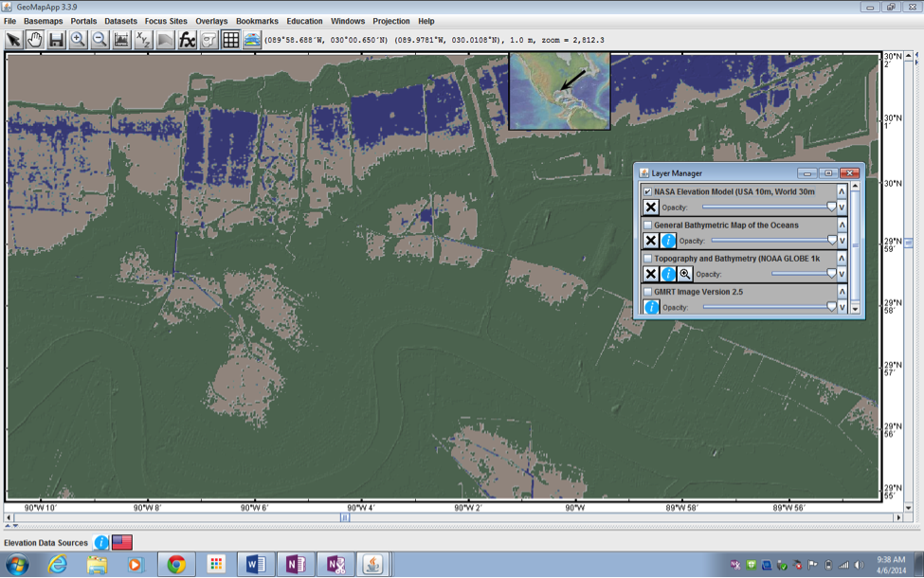Image resolution: width=924 pixels, height=578 pixels.
Task: Move the GMRT Image layer down
Action: coord(841,306)
